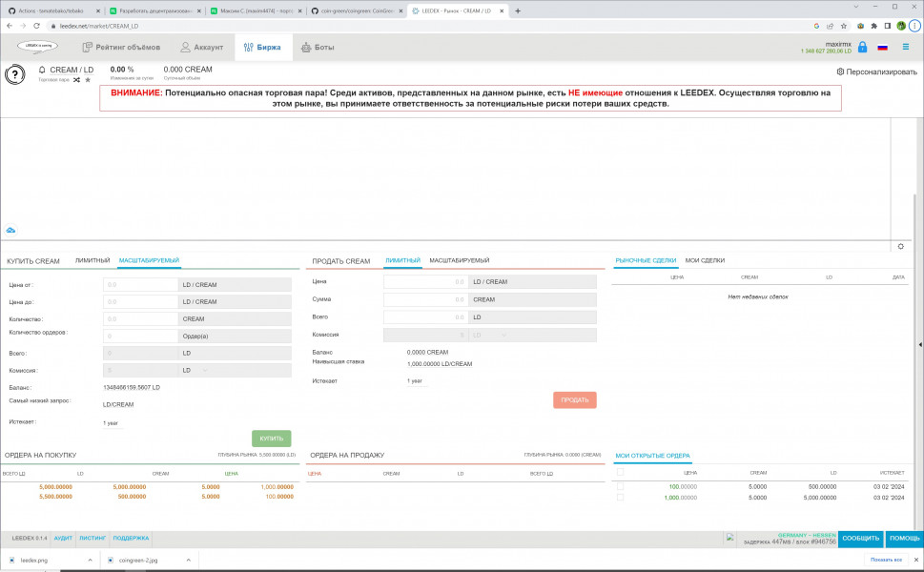Click 'Показать все' in the downloads bar
Screen dimensions: 924x572
tap(886, 560)
